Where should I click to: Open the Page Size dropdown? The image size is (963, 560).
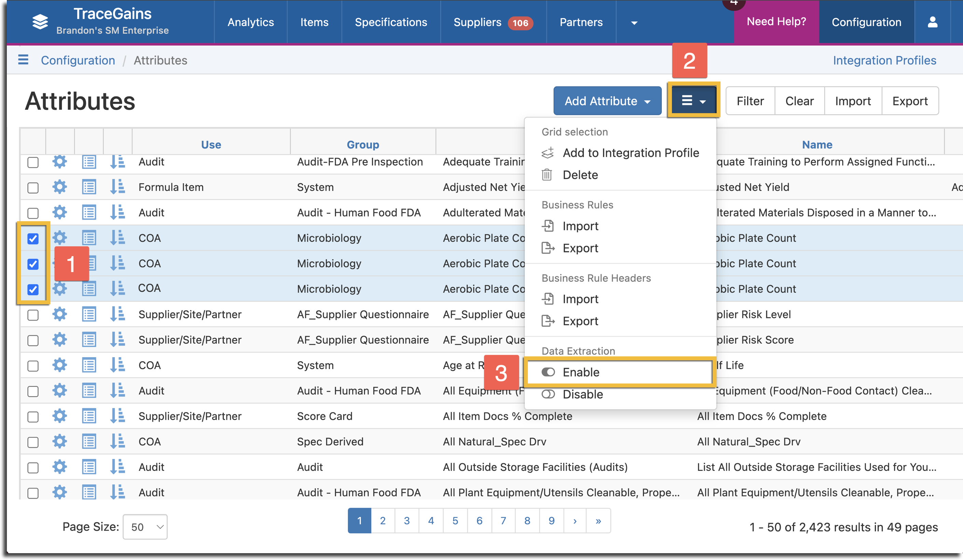coord(145,527)
